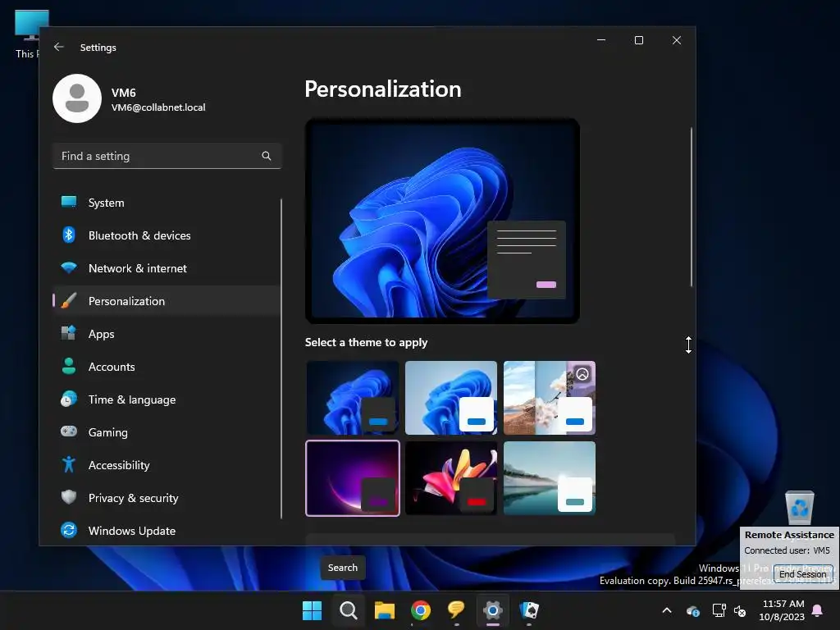Screen dimensions: 840x630
Task: Click the Network wifi icon in sidebar
Action: [x=69, y=267]
